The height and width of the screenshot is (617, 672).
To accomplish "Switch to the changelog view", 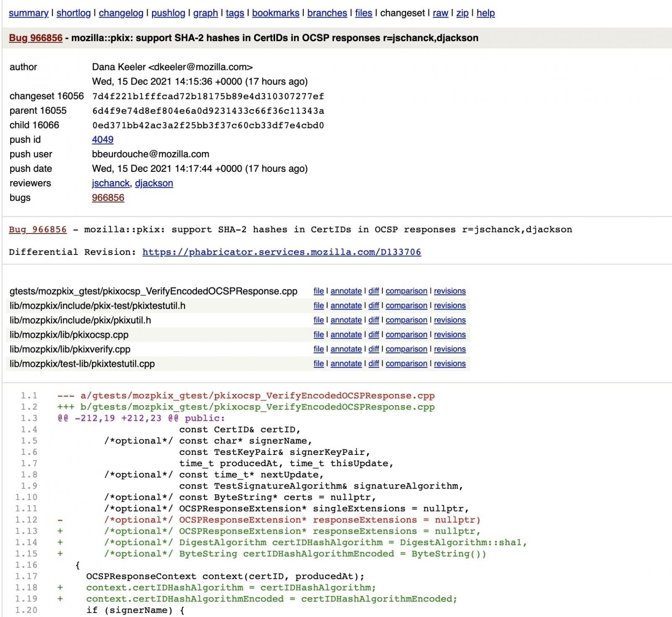I will pyautogui.click(x=121, y=13).
